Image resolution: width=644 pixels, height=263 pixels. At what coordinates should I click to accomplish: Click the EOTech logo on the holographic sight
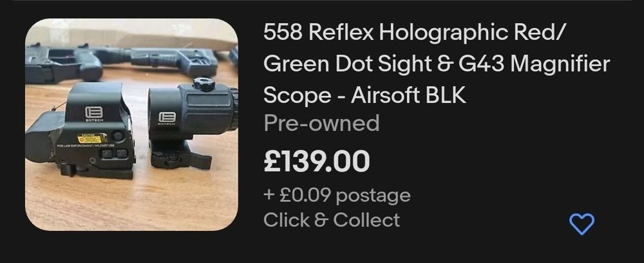pos(94,114)
